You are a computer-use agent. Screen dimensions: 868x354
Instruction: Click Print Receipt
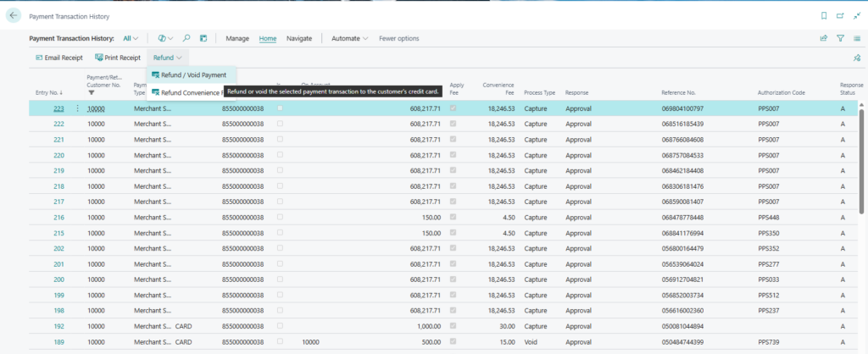(118, 58)
